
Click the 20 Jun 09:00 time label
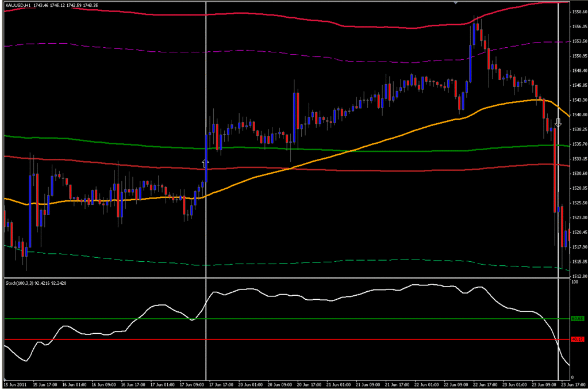point(280,385)
